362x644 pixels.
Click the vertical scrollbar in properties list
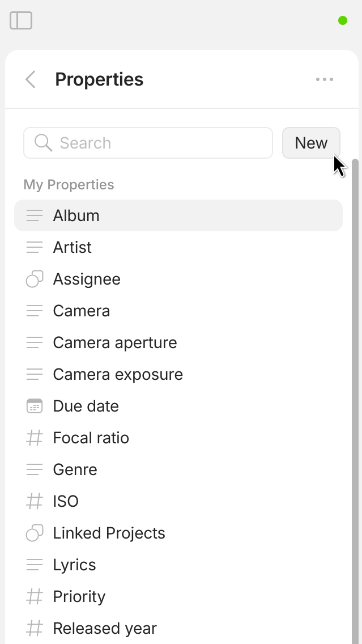point(355,397)
